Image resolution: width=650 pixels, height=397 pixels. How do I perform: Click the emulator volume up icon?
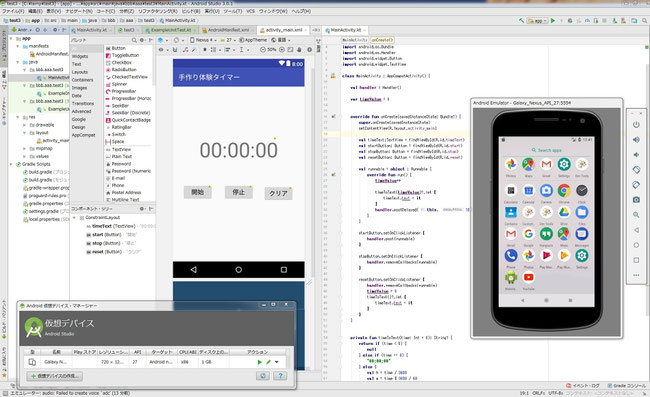pos(636,140)
